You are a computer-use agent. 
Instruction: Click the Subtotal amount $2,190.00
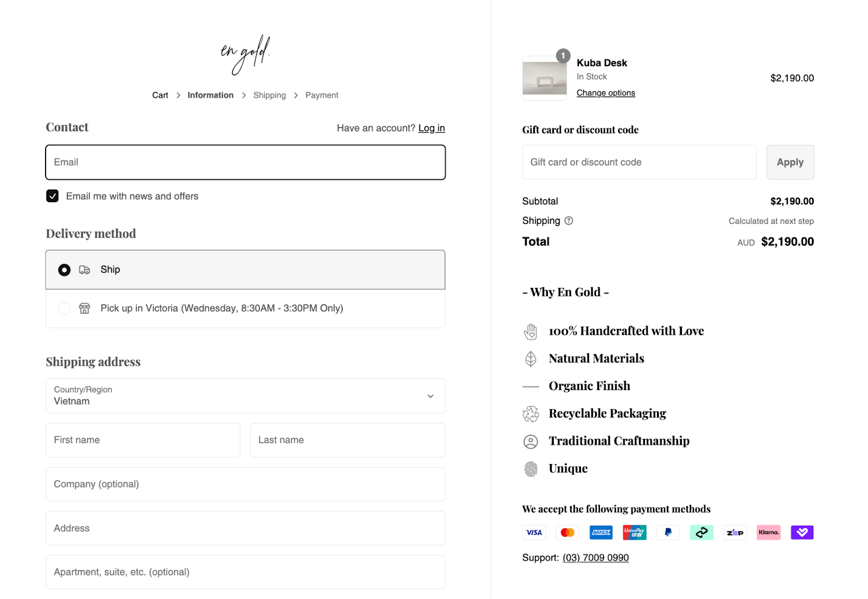point(792,201)
